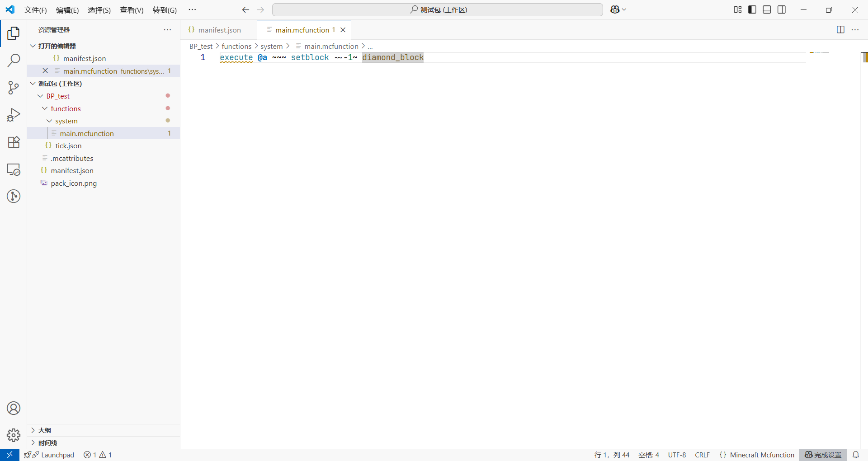Image resolution: width=868 pixels, height=461 pixels.
Task: Open the 转到(G) menu
Action: click(165, 10)
